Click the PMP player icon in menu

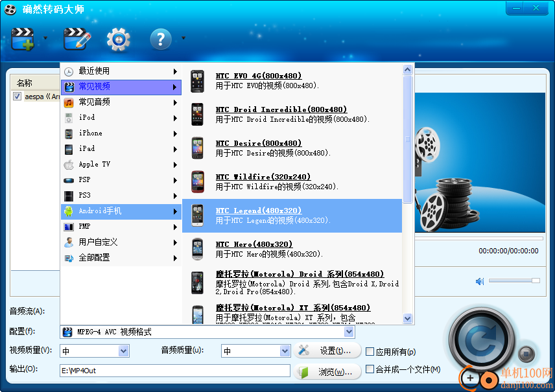[x=69, y=227]
